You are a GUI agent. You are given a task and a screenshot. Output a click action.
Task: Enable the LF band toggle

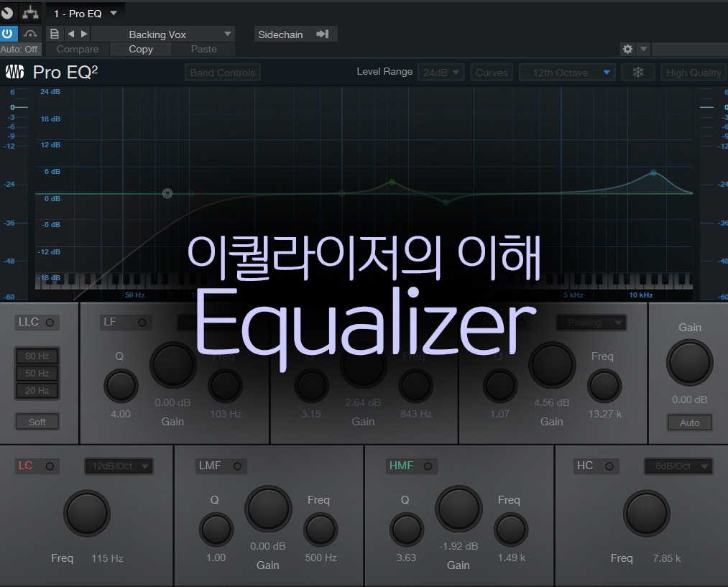point(142,323)
